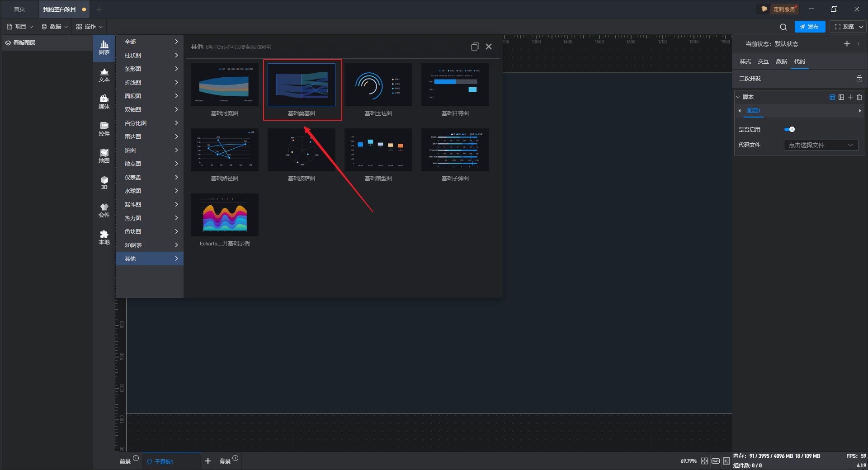Open the 代码文件 file dropdown
The width and height of the screenshot is (868, 470).
click(821, 145)
